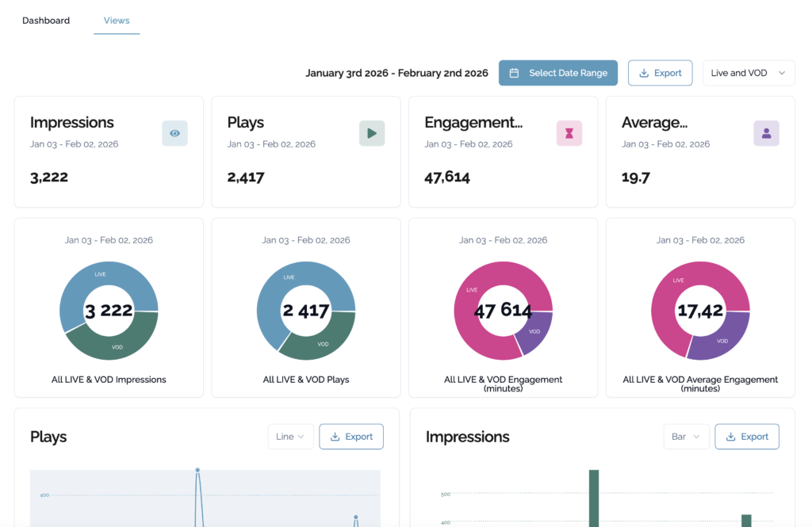Click the download icon in top Export button
812x527 pixels.
(x=644, y=73)
